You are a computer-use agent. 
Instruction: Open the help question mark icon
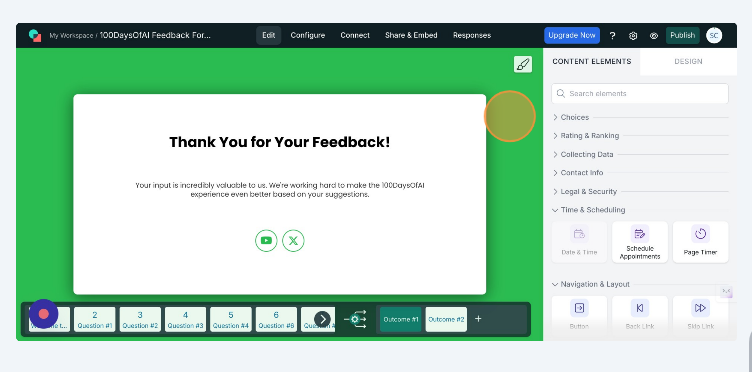(x=612, y=35)
